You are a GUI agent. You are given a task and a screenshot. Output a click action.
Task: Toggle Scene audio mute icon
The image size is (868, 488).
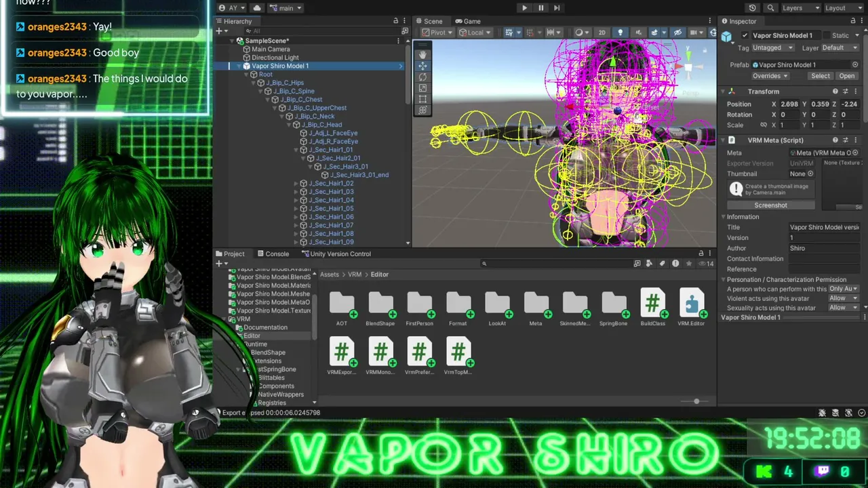(x=638, y=33)
